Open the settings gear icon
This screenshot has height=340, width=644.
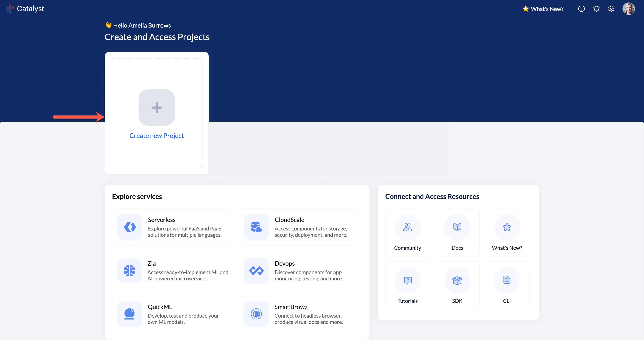point(611,9)
